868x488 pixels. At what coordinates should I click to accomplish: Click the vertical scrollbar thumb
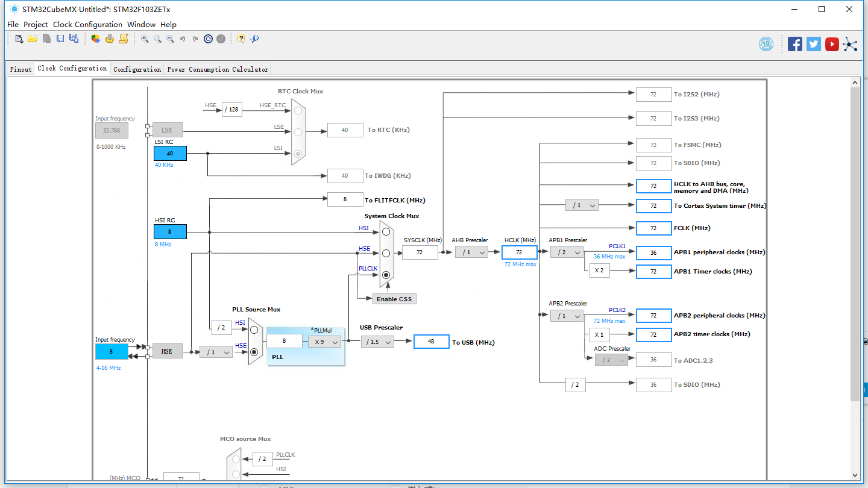pos(855,244)
